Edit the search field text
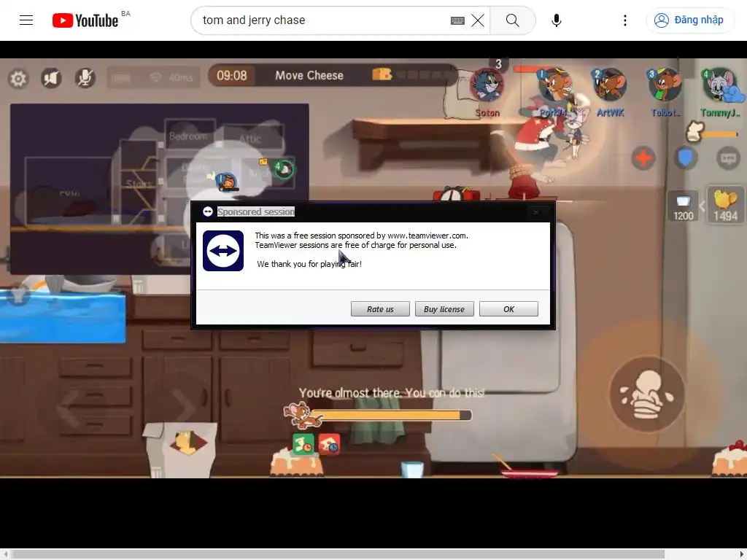The width and height of the screenshot is (747, 560). click(324, 20)
